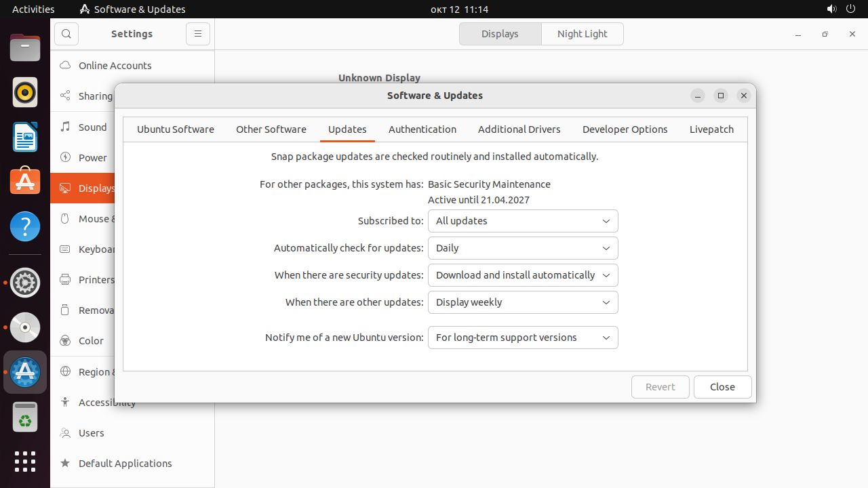The width and height of the screenshot is (868, 488).
Task: Click the search icon in Settings
Action: tap(66, 34)
